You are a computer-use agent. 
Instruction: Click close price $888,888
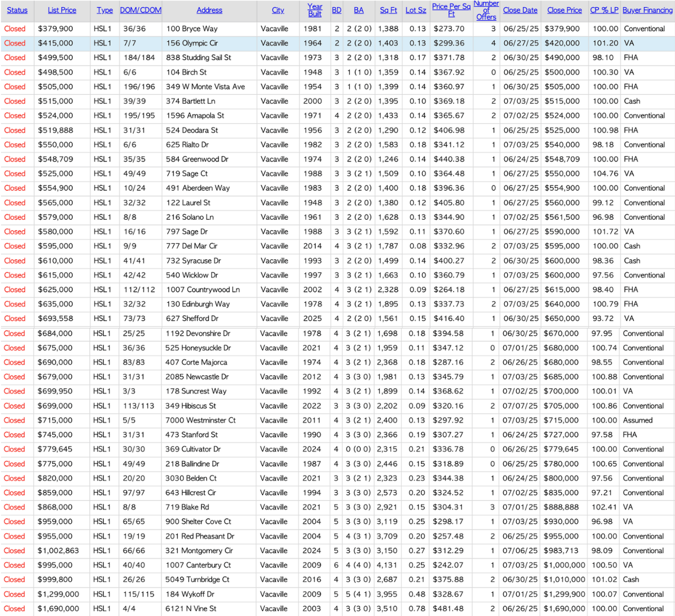(561, 507)
